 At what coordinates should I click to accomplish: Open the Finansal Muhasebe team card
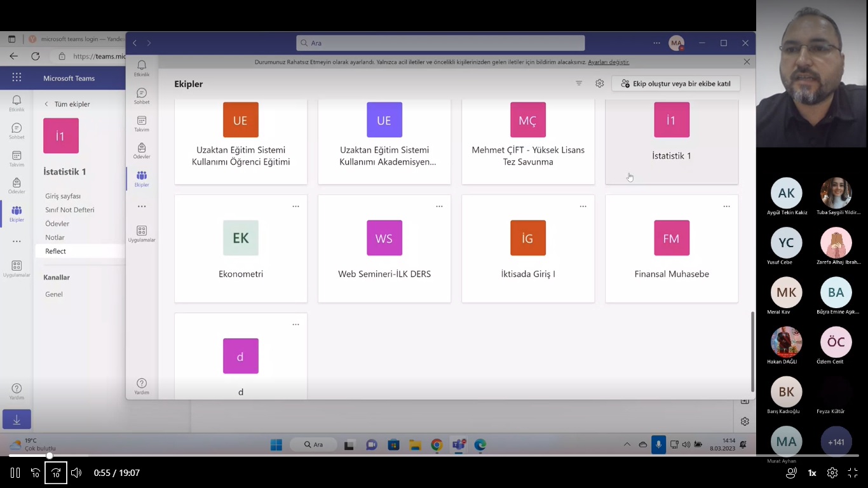tap(672, 249)
